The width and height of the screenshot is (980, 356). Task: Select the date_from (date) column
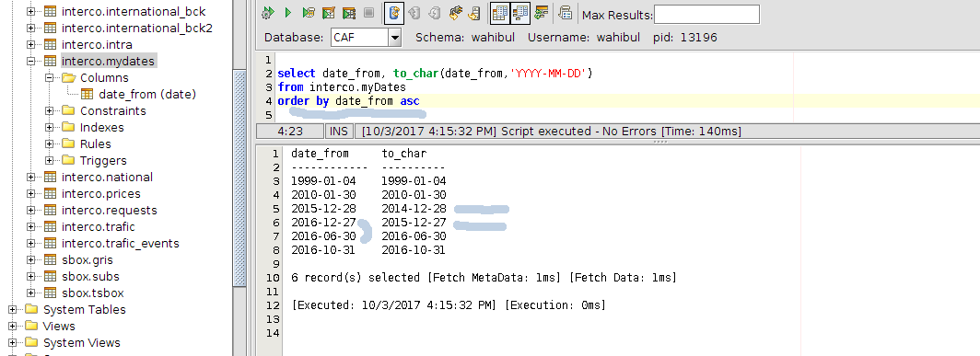coord(147,95)
